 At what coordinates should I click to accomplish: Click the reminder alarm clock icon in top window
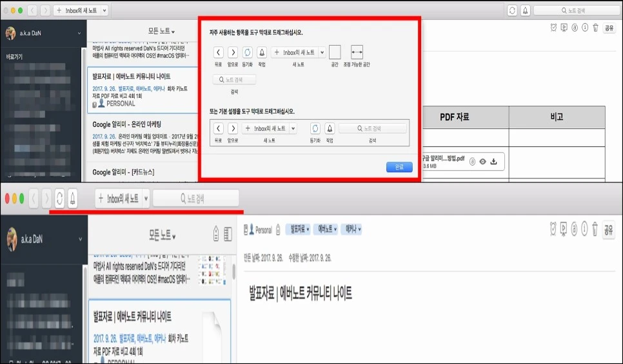click(x=553, y=28)
